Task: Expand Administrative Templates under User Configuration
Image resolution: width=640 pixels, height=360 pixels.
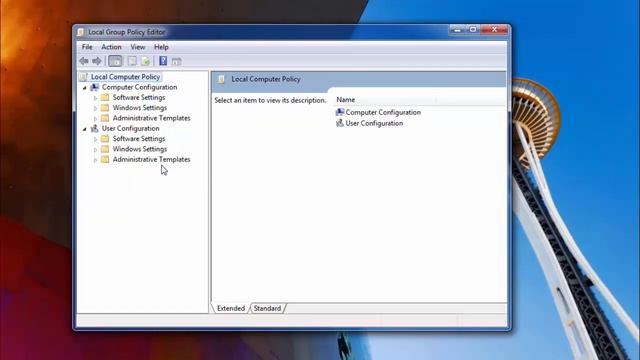Action: 96,160
